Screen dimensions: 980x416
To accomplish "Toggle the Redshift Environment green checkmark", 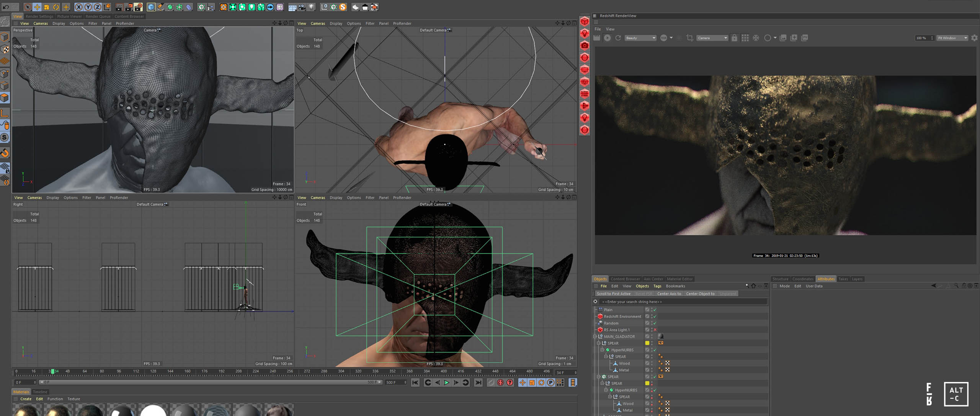I will (x=655, y=316).
